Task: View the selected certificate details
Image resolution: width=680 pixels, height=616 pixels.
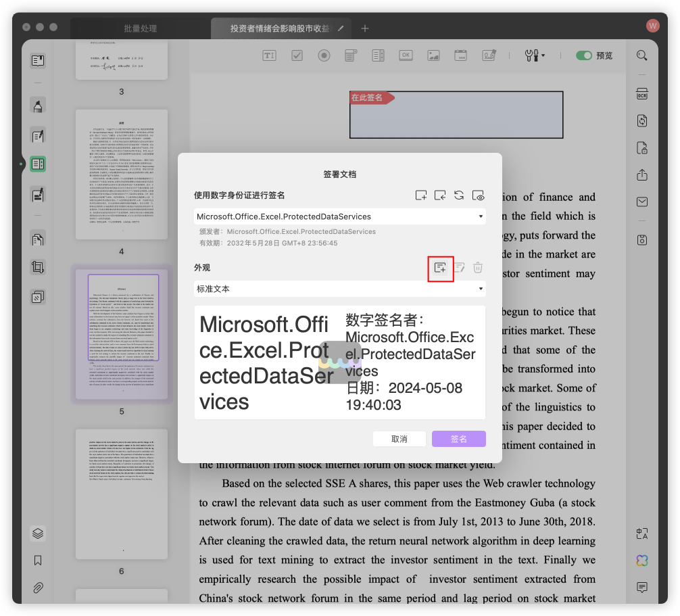Action: click(x=478, y=195)
